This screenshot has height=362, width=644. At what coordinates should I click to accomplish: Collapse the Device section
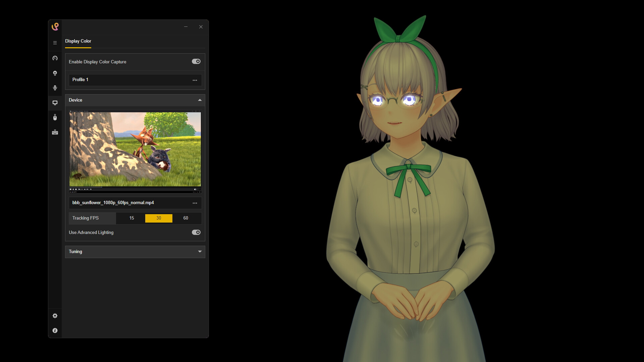pos(200,100)
